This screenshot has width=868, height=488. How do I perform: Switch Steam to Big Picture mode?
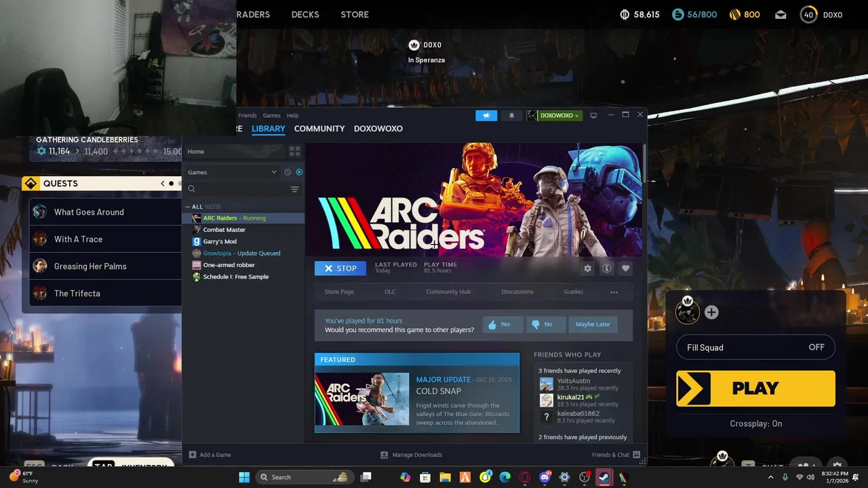(x=593, y=115)
